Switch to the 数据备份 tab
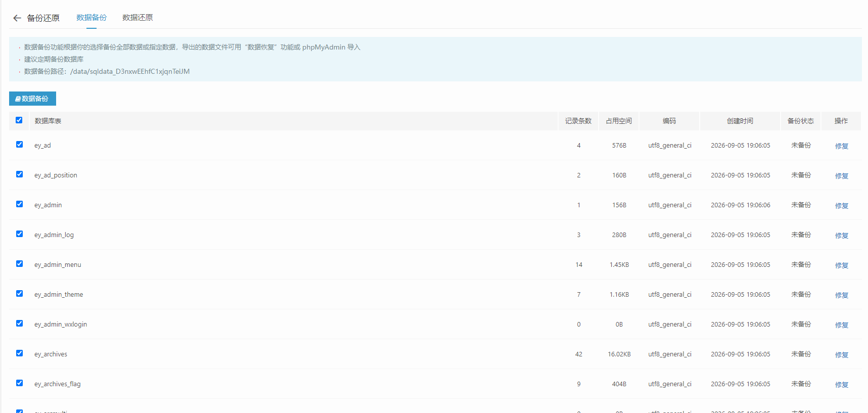868x413 pixels. [92, 18]
